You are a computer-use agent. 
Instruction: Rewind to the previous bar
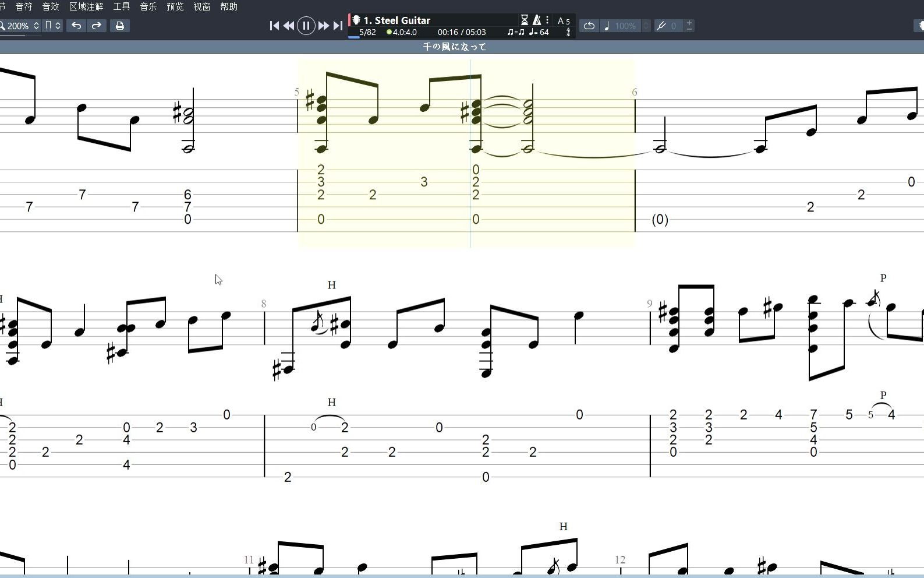289,26
